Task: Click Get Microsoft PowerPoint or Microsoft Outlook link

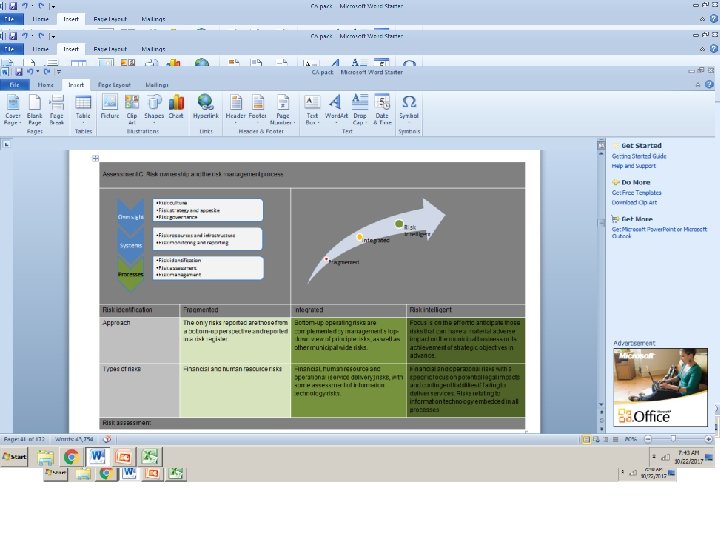Action: click(x=659, y=232)
